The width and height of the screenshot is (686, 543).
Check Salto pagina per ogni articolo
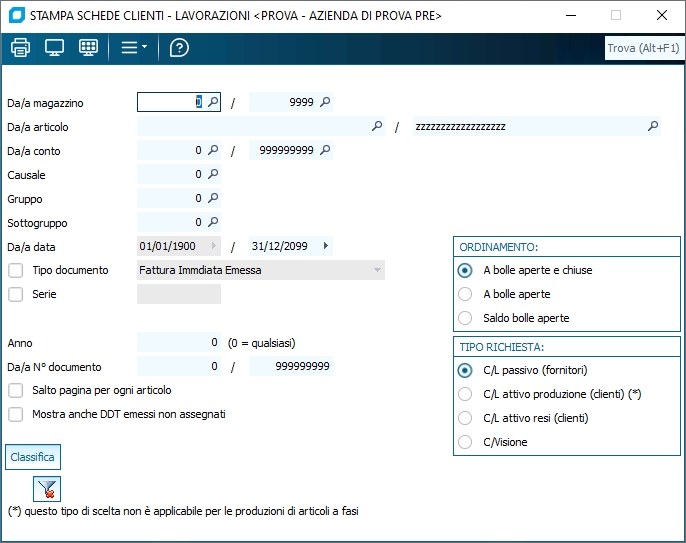(x=15, y=390)
